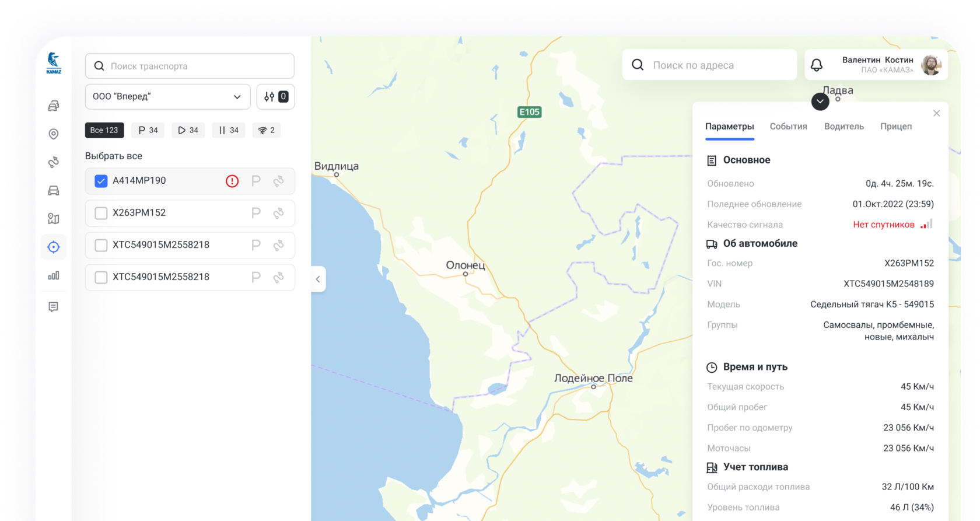This screenshot has width=980, height=521.
Task: Select the active tracking crosshair icon
Action: click(x=54, y=247)
